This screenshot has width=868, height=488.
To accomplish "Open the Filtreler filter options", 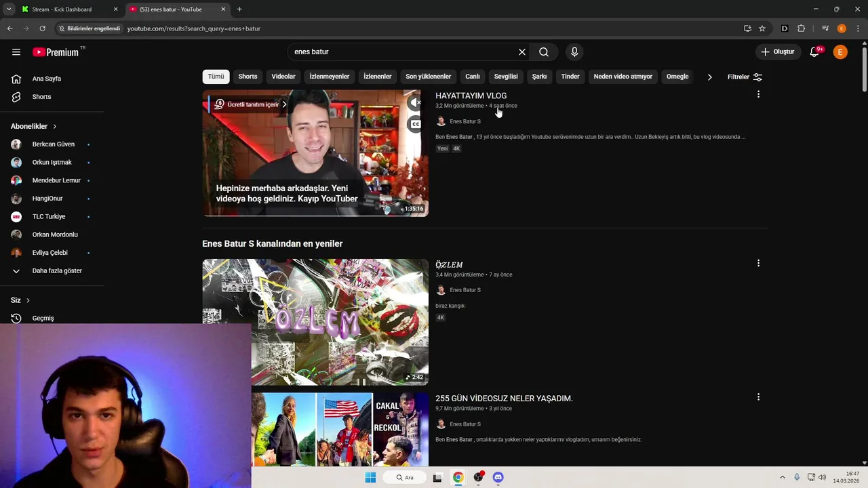I will point(745,77).
